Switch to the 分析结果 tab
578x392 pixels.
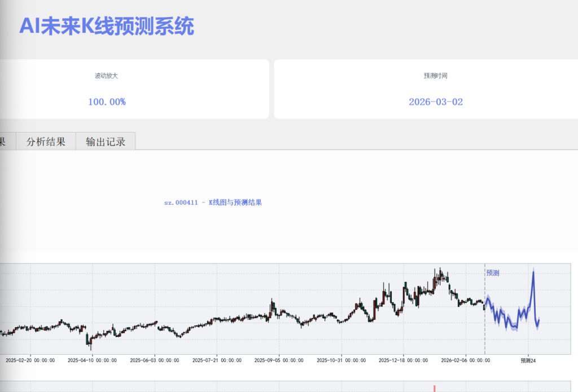coord(46,142)
